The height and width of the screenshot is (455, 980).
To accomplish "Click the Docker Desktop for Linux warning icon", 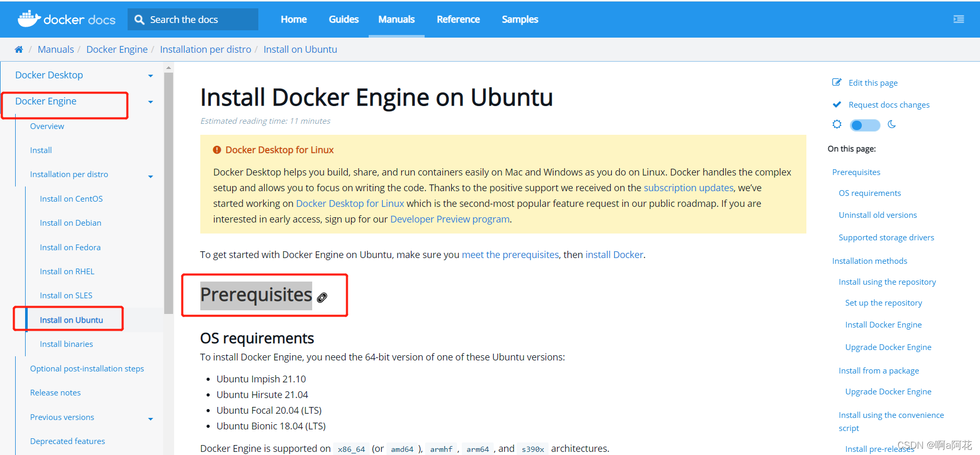I will 217,150.
